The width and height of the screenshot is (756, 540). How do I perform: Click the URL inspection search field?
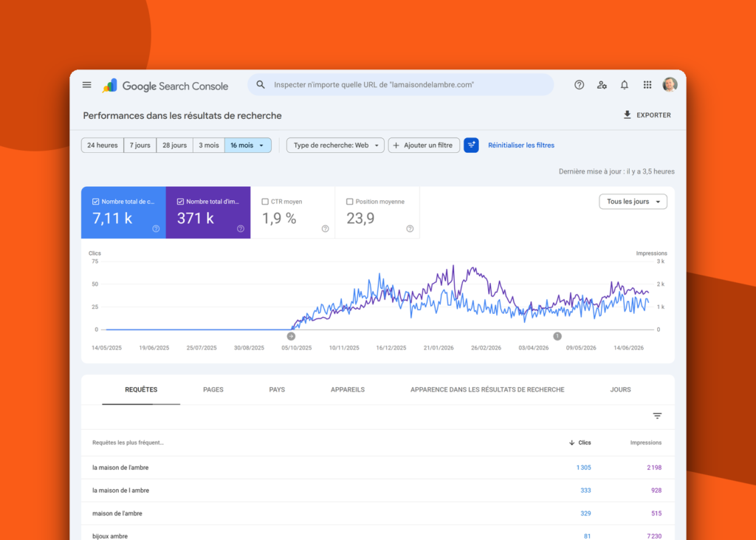[x=401, y=85]
